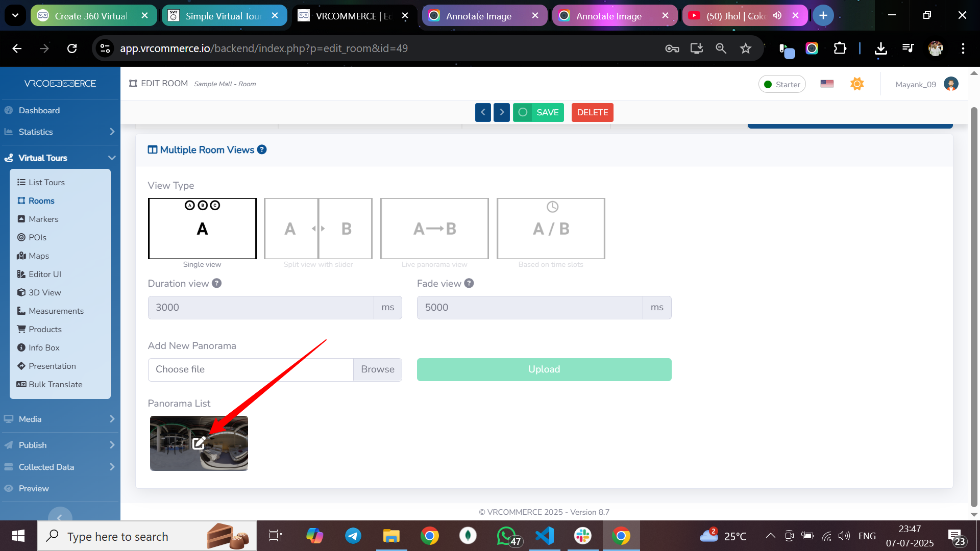980x551 pixels.
Task: Select Live panorama view type
Action: (434, 229)
